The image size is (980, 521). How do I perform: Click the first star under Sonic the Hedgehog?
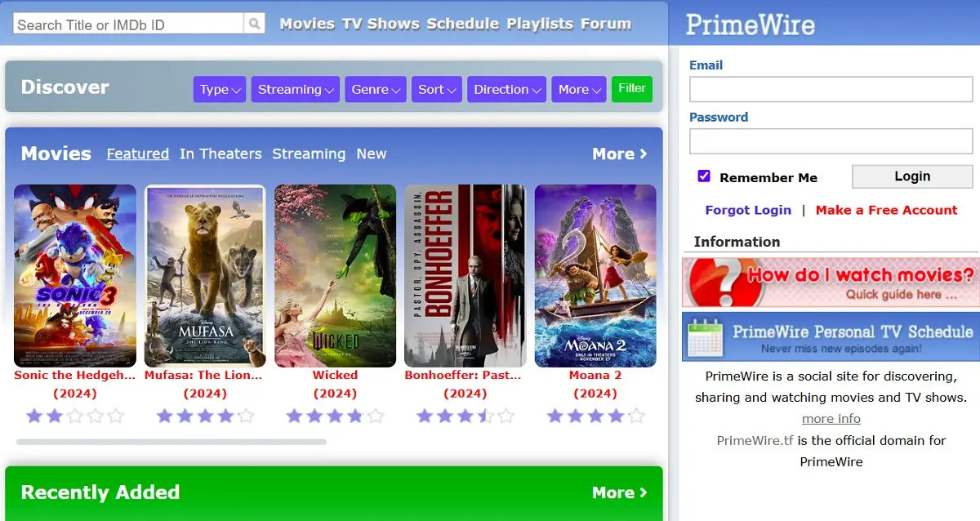point(34,416)
